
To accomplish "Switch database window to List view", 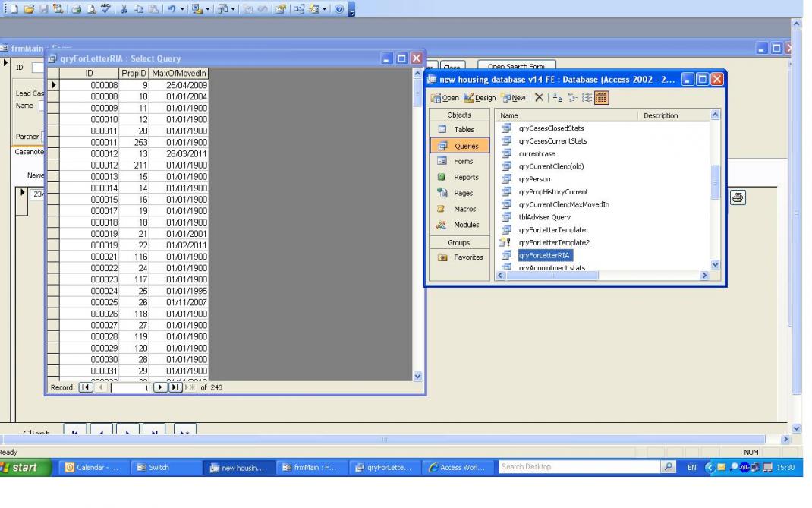I will [x=587, y=97].
